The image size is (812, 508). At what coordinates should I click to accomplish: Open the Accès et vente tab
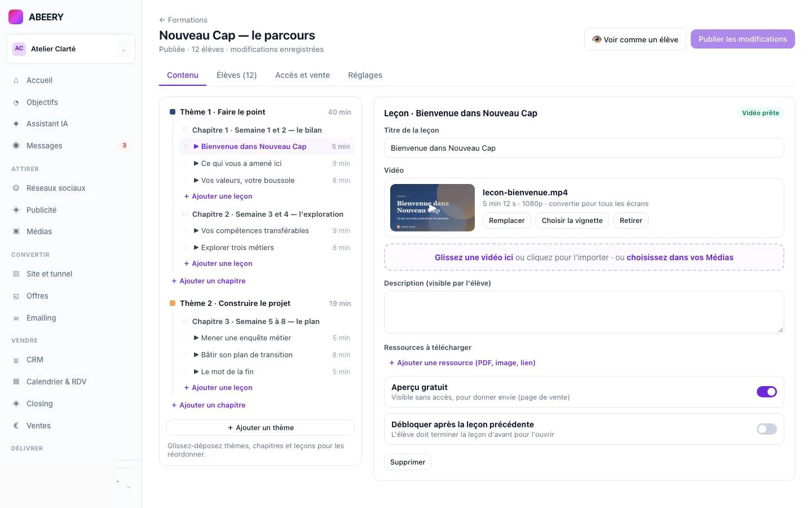[302, 75]
